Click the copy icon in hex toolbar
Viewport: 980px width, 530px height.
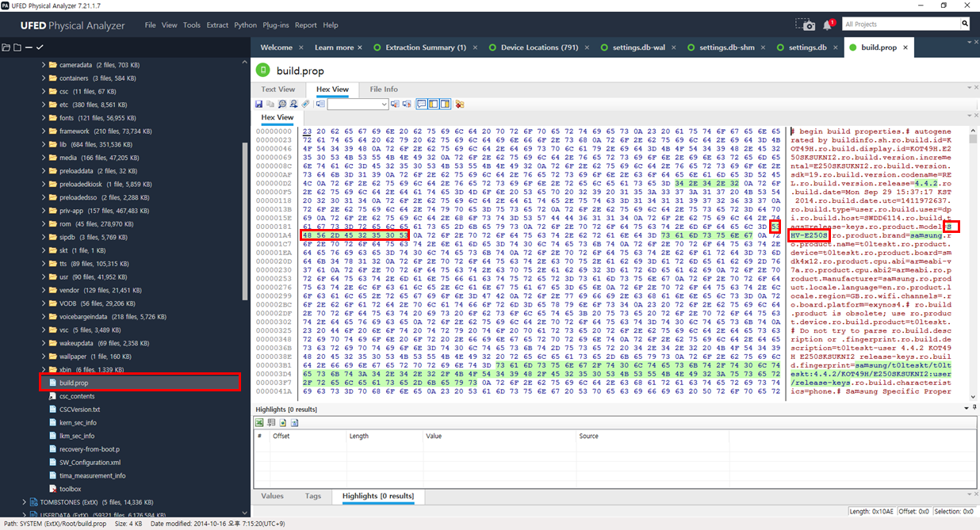pos(270,104)
